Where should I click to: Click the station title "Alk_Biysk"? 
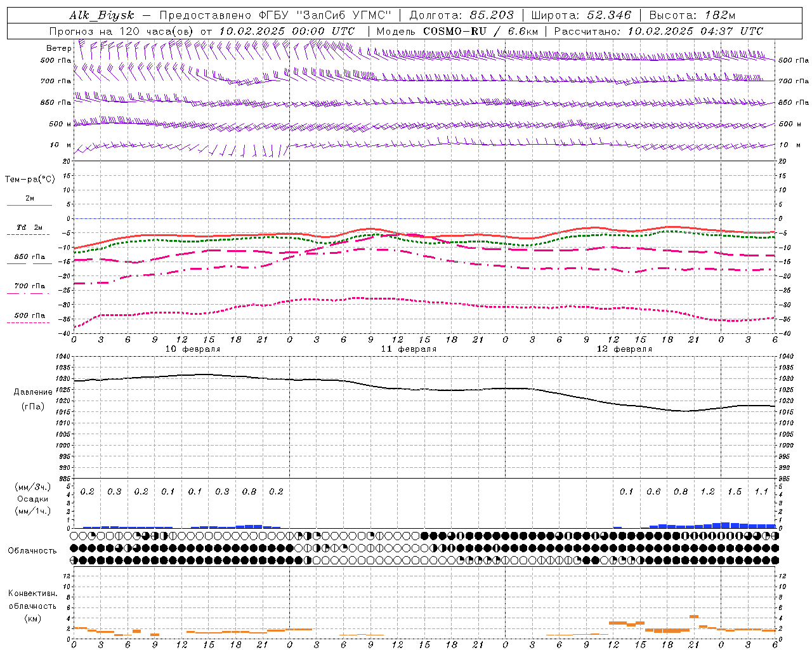coord(103,16)
